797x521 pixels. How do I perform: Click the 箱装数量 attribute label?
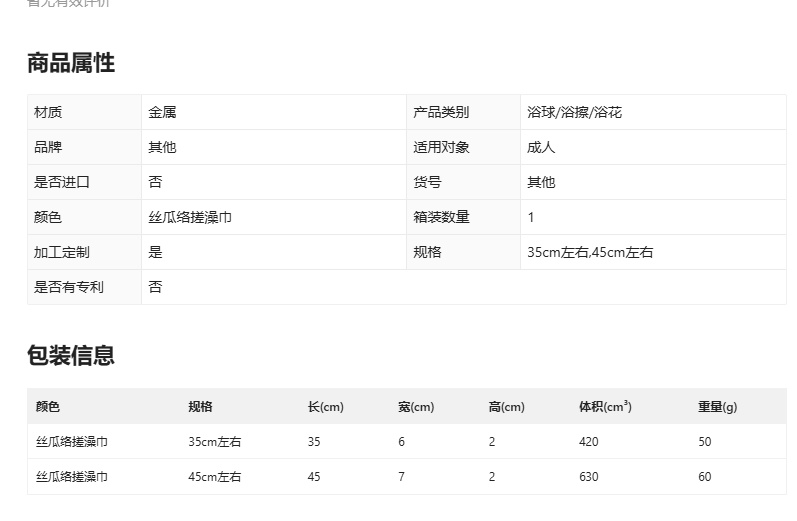click(x=441, y=217)
